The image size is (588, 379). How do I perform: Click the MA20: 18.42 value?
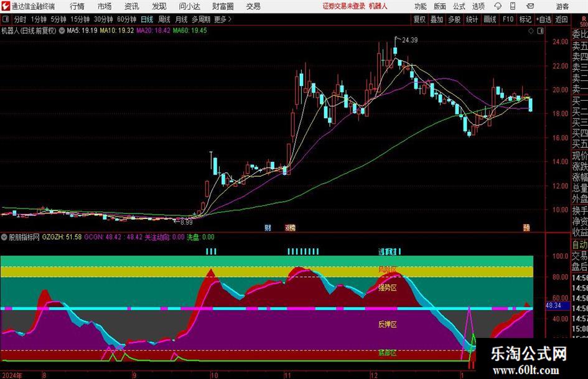coord(153,30)
